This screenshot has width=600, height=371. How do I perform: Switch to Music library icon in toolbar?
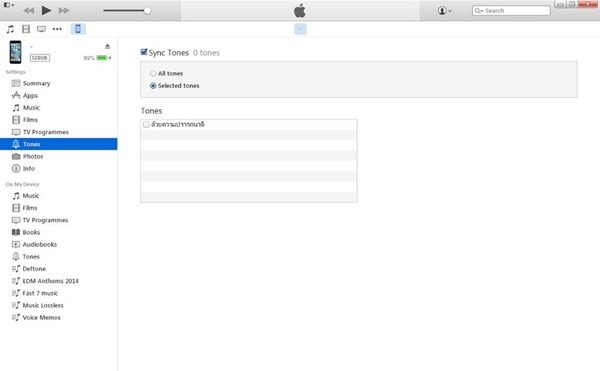click(x=10, y=29)
